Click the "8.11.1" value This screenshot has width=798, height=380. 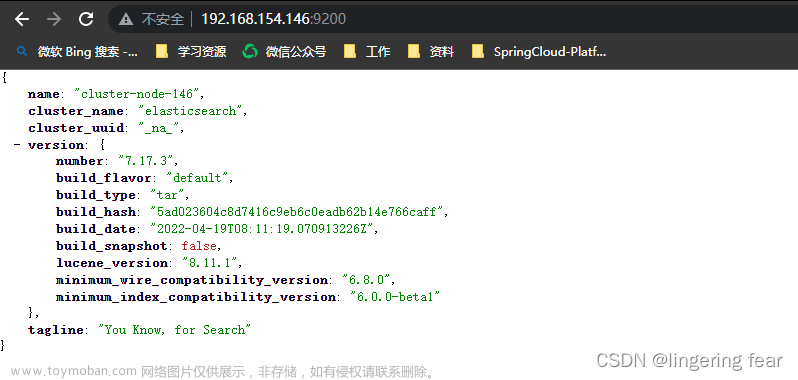pyautogui.click(x=211, y=263)
